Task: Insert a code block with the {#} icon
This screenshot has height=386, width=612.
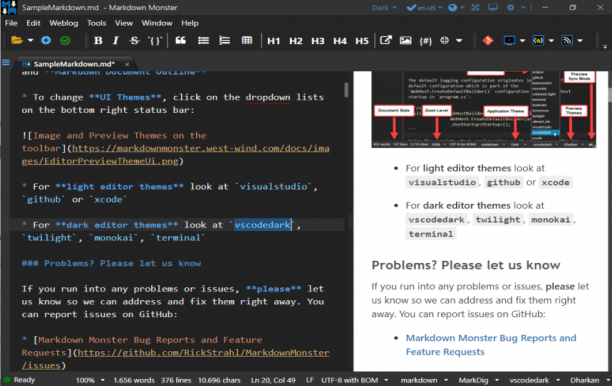Action: 425,41
